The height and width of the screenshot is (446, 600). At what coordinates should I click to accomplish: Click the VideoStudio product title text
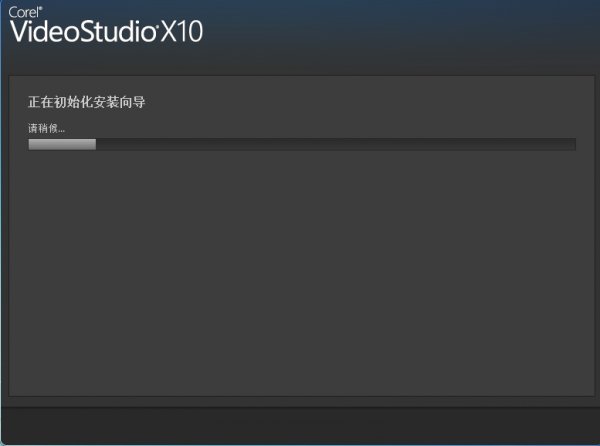pyautogui.click(x=83, y=31)
